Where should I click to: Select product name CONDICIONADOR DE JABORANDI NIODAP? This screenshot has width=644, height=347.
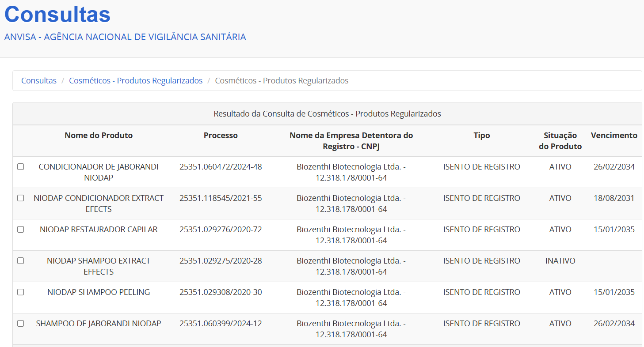[99, 172]
